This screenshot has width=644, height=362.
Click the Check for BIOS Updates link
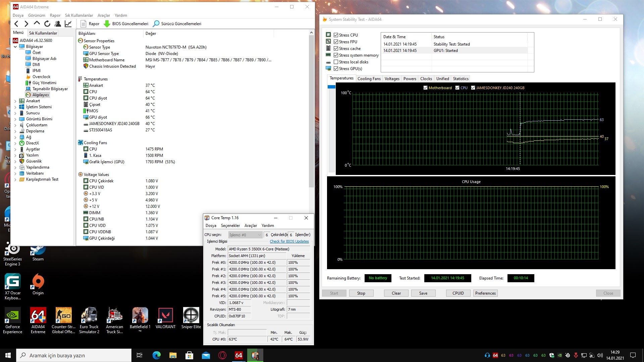(x=289, y=241)
